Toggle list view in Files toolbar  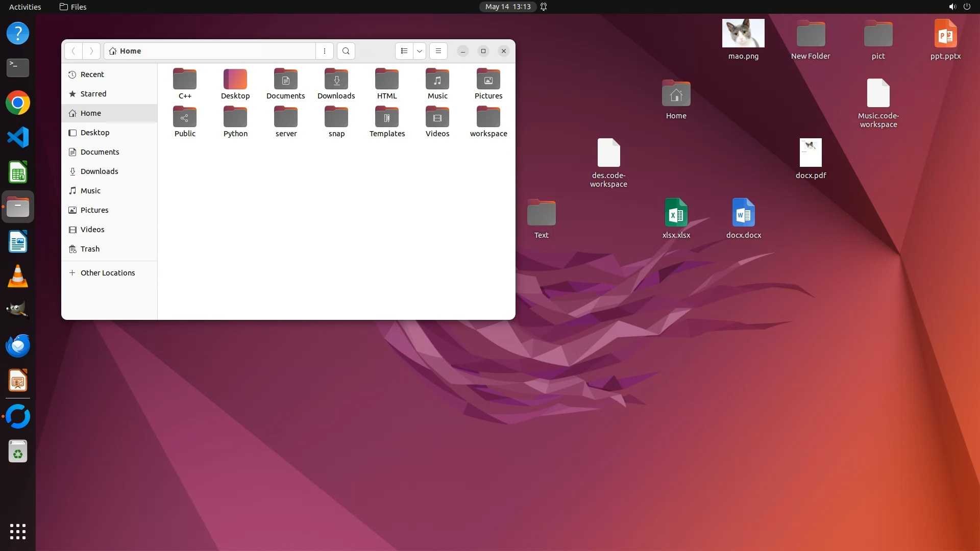point(404,51)
